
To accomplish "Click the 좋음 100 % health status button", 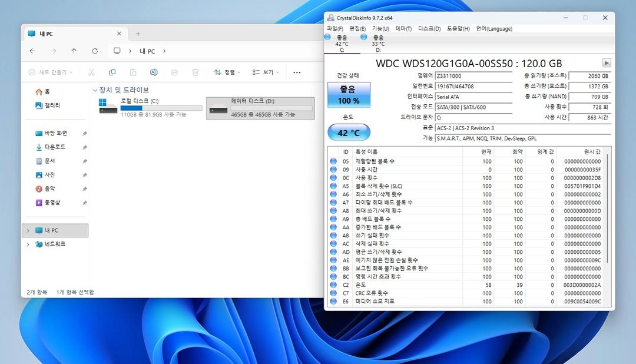I will click(x=349, y=95).
